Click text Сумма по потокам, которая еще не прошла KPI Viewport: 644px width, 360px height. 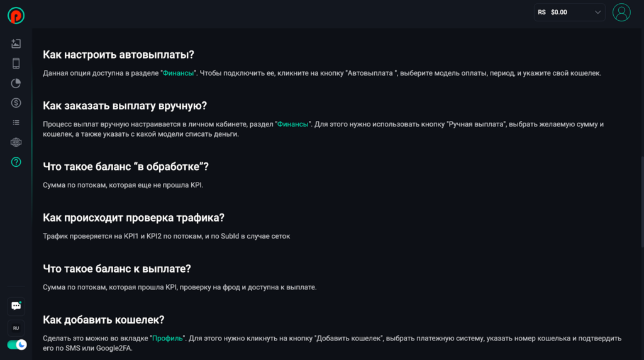pos(123,185)
